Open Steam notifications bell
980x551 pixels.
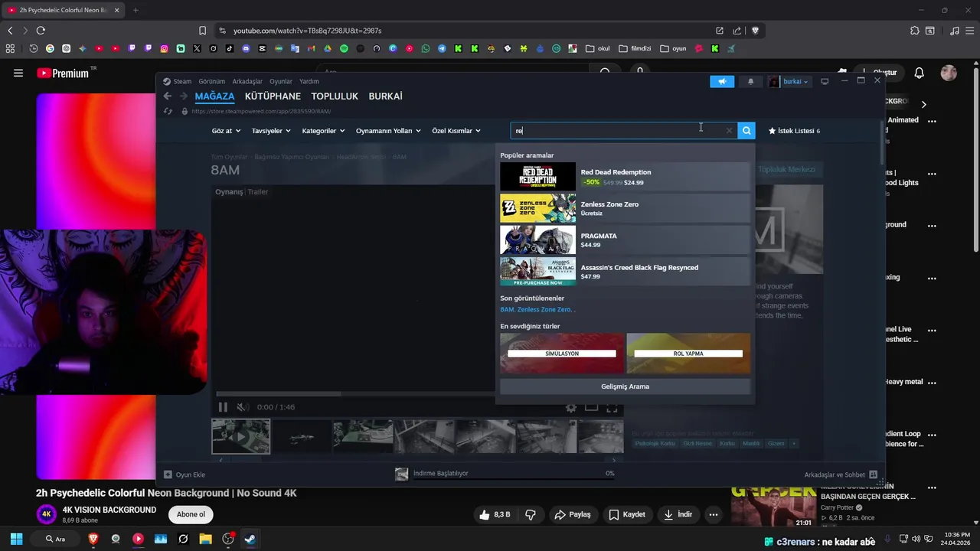tap(750, 81)
